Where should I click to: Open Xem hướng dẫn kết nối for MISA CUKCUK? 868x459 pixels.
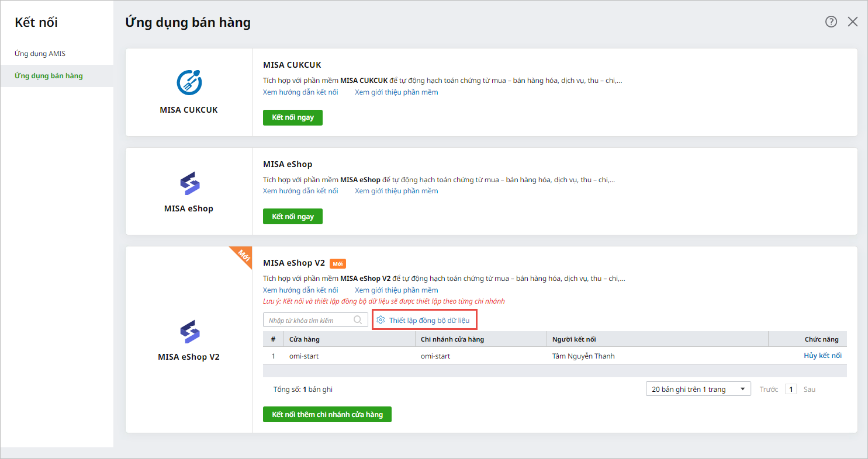coord(300,92)
